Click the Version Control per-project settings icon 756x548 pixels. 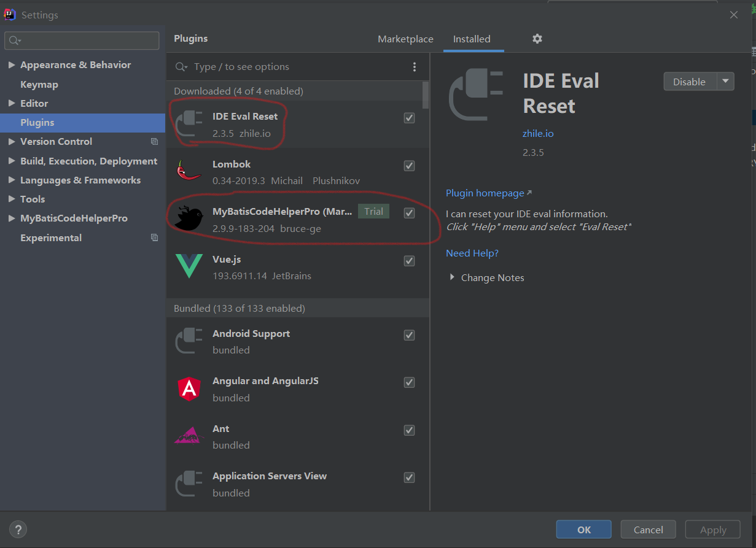pyautogui.click(x=154, y=142)
